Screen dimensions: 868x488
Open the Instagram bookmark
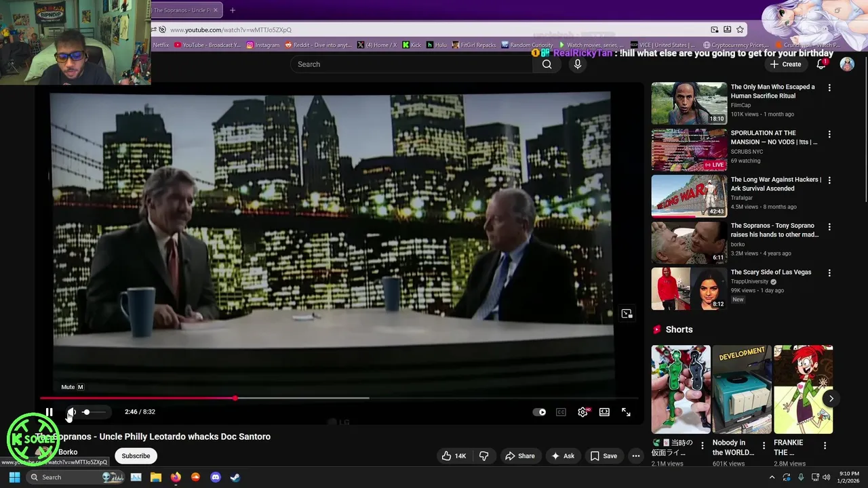pyautogui.click(x=263, y=45)
